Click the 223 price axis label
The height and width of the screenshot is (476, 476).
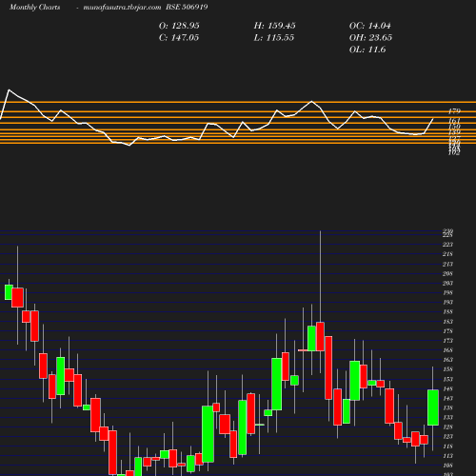pyautogui.click(x=447, y=245)
